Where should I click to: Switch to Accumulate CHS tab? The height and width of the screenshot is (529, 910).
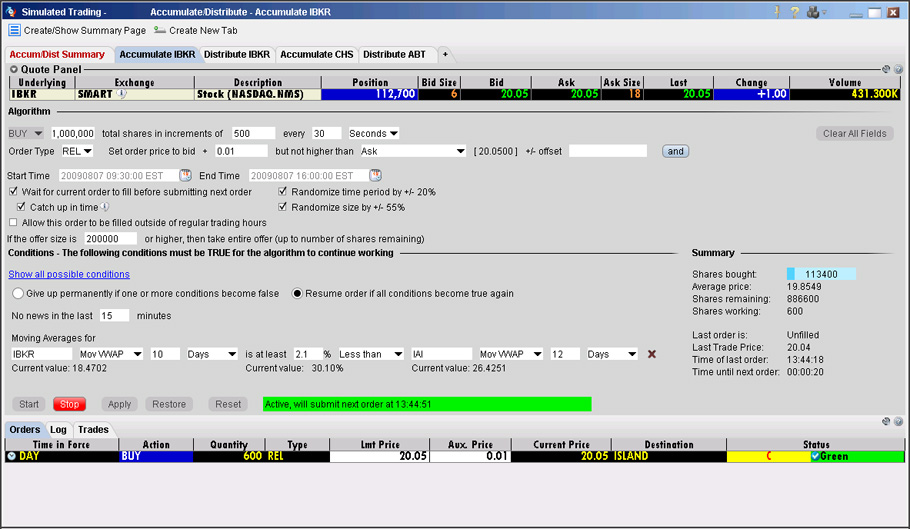click(316, 55)
